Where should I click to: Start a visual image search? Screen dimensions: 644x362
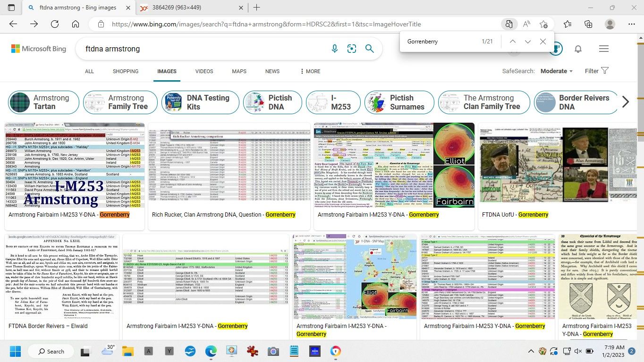(352, 49)
